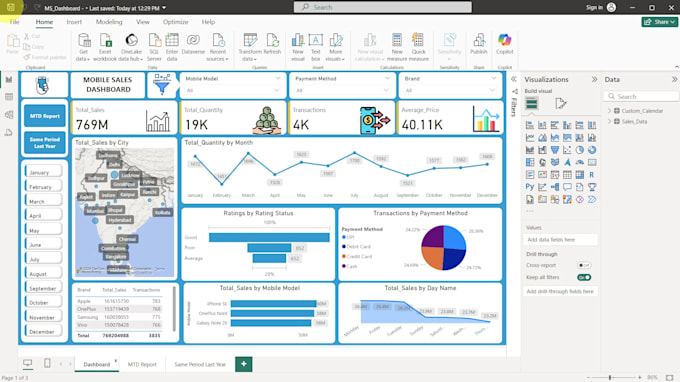
Task: Open the View ribbon tab
Action: [143, 22]
